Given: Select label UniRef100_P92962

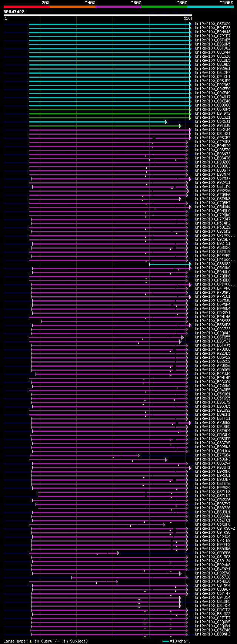Looking at the screenshot, I should coord(213,85).
